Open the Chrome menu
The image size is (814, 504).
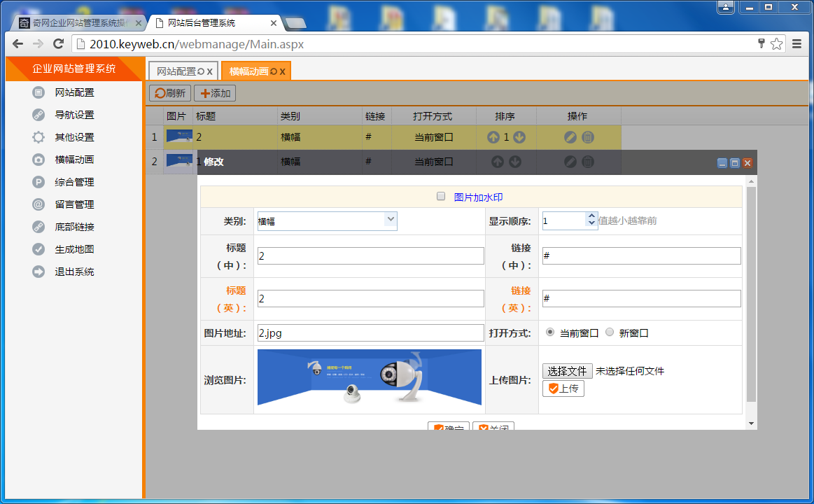coord(797,44)
